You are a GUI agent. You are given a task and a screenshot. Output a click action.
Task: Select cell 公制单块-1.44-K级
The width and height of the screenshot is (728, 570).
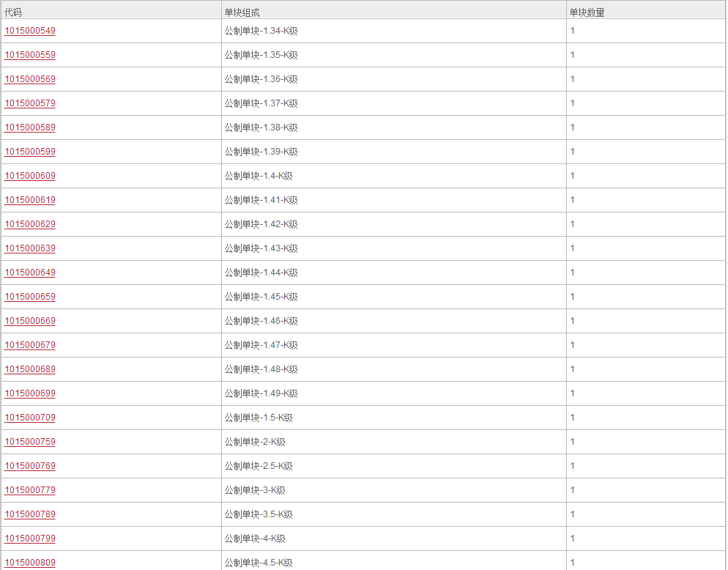click(394, 273)
